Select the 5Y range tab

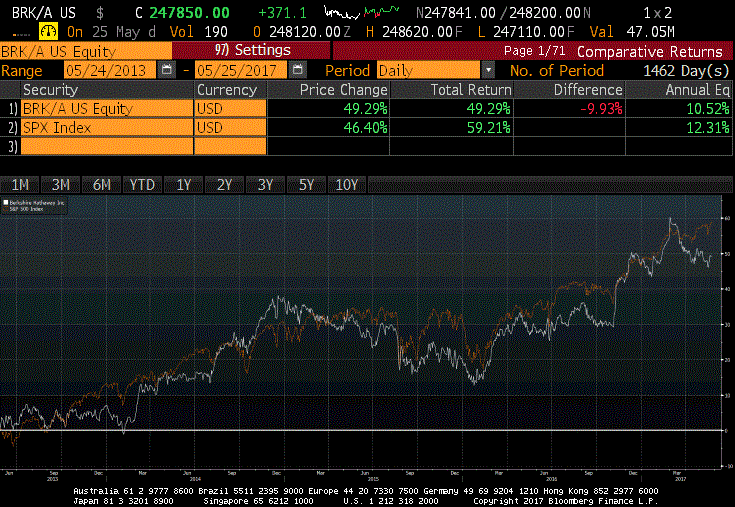point(306,185)
